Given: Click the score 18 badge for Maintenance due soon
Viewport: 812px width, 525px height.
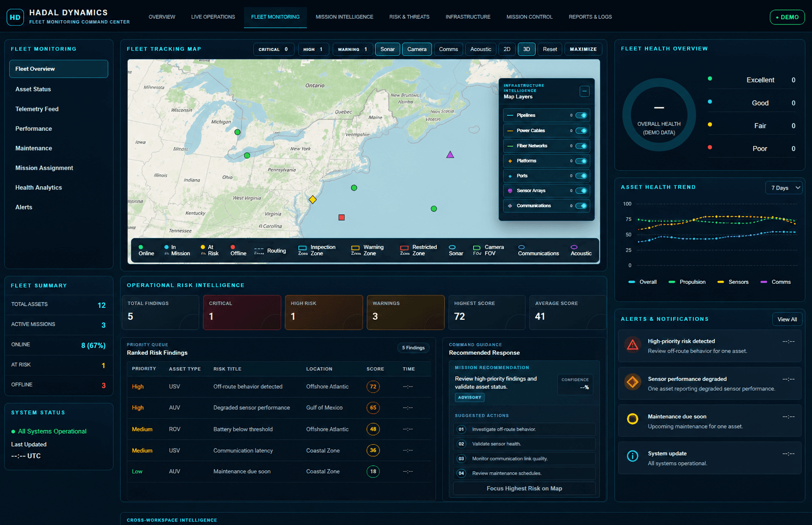Looking at the screenshot, I should pyautogui.click(x=373, y=471).
